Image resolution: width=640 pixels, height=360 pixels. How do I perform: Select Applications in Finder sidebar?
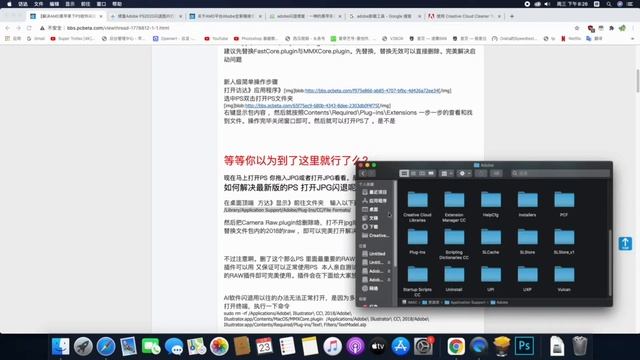coord(375,201)
